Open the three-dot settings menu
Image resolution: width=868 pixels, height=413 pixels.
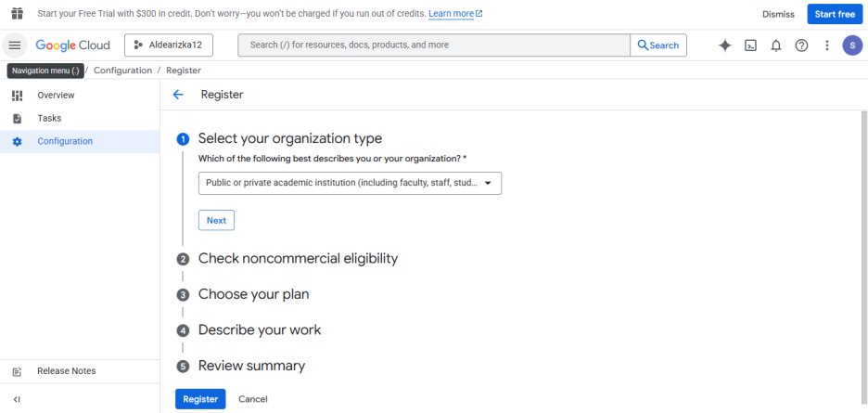(827, 45)
